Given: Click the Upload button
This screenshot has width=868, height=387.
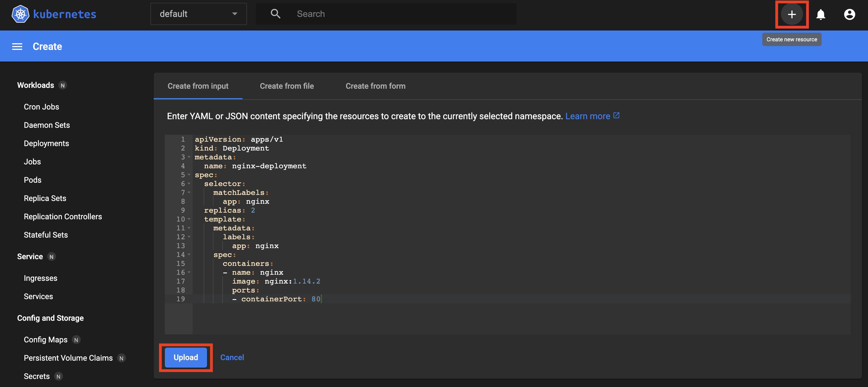Looking at the screenshot, I should 186,357.
